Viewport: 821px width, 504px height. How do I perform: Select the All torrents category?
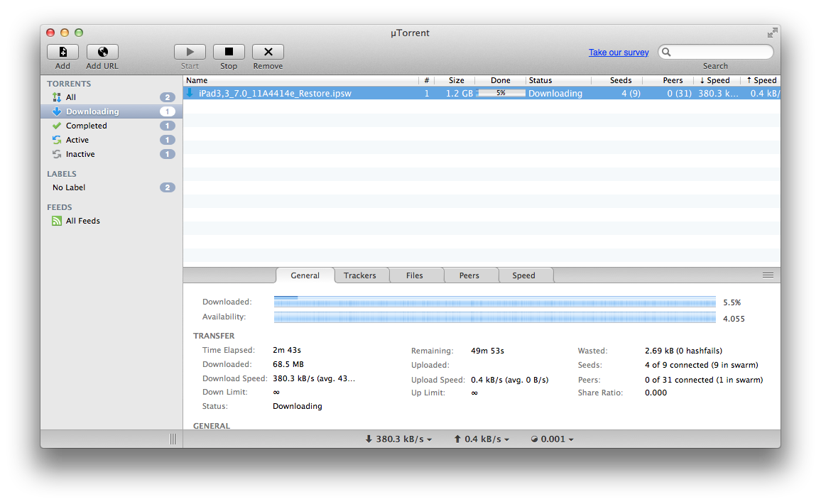pos(112,97)
